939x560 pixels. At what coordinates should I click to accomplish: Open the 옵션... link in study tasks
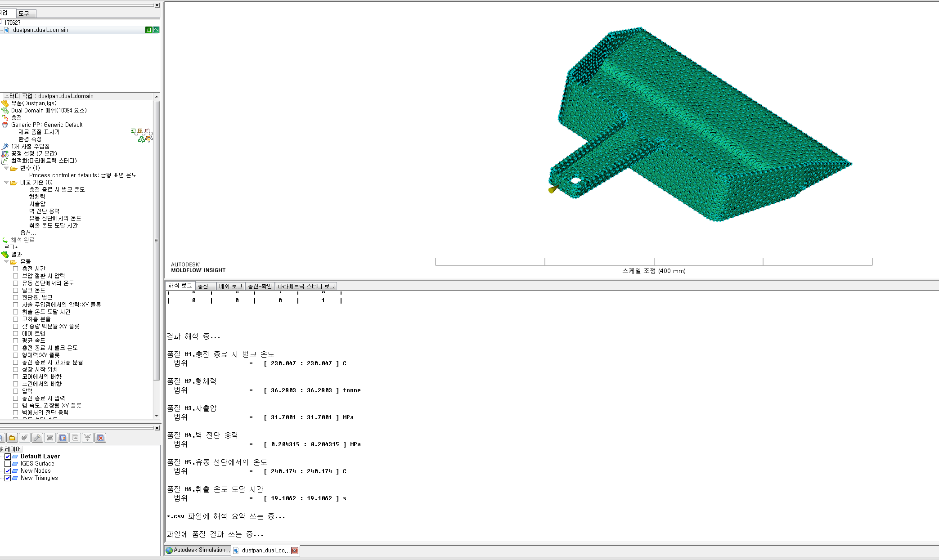(x=28, y=233)
